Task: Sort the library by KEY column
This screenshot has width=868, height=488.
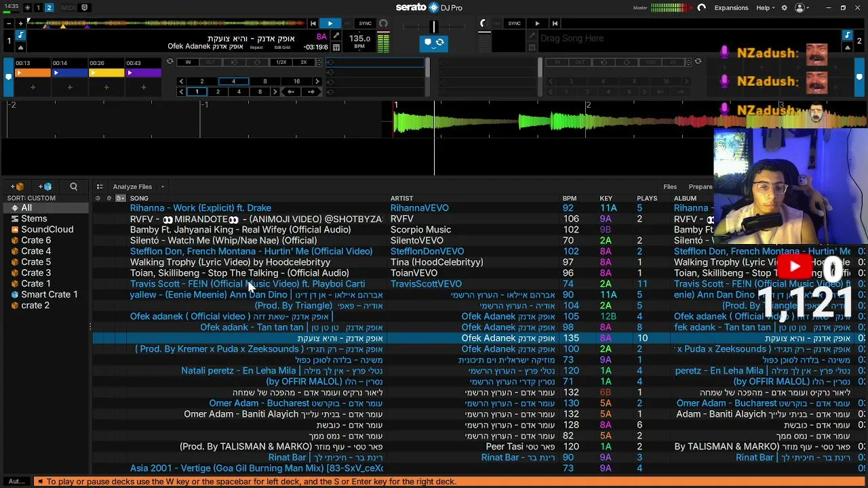Action: point(606,198)
